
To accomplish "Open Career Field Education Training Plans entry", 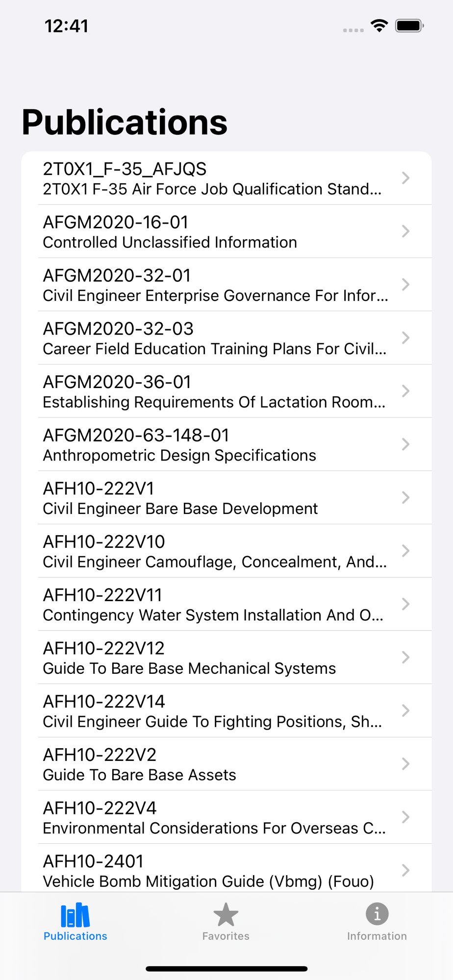I will (216, 338).
